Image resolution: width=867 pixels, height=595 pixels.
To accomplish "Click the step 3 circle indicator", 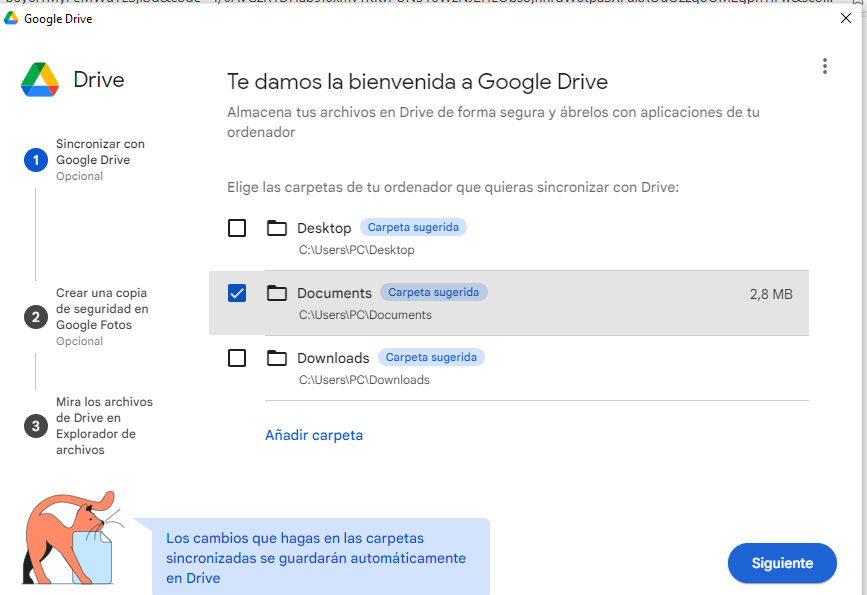I will point(36,426).
